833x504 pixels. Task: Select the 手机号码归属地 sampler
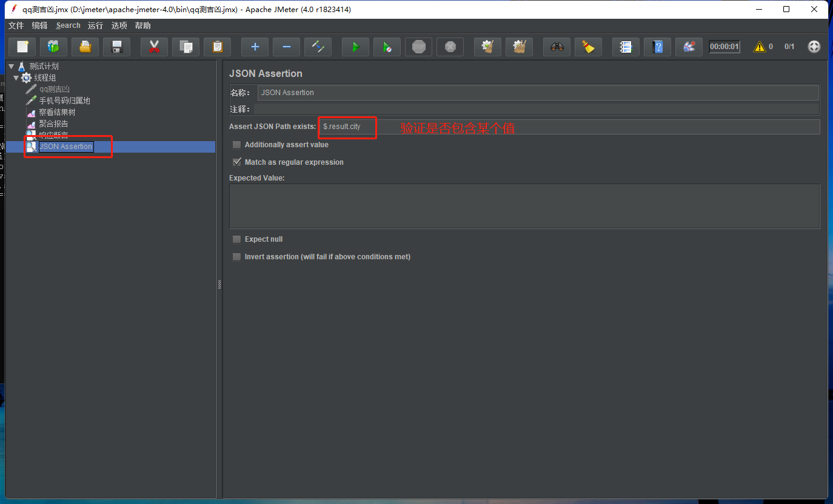[64, 101]
